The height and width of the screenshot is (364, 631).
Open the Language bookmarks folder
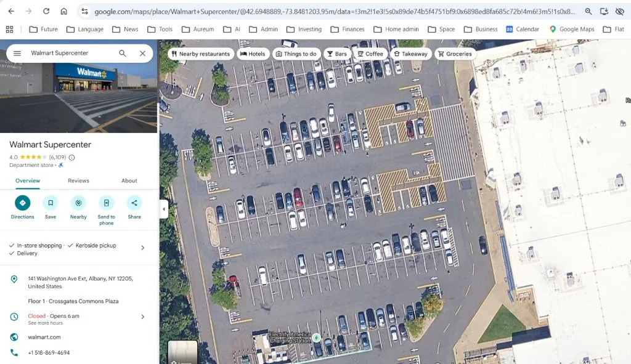[x=85, y=29]
